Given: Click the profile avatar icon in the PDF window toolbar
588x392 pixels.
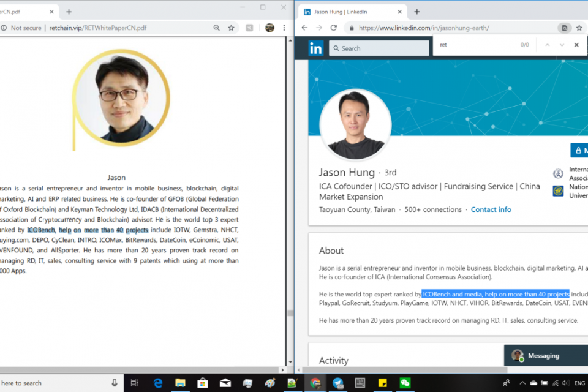Looking at the screenshot, I should [269, 28].
